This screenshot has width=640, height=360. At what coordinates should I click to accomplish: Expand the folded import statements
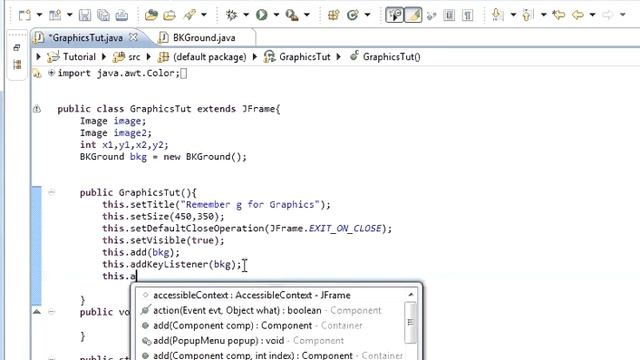51,73
